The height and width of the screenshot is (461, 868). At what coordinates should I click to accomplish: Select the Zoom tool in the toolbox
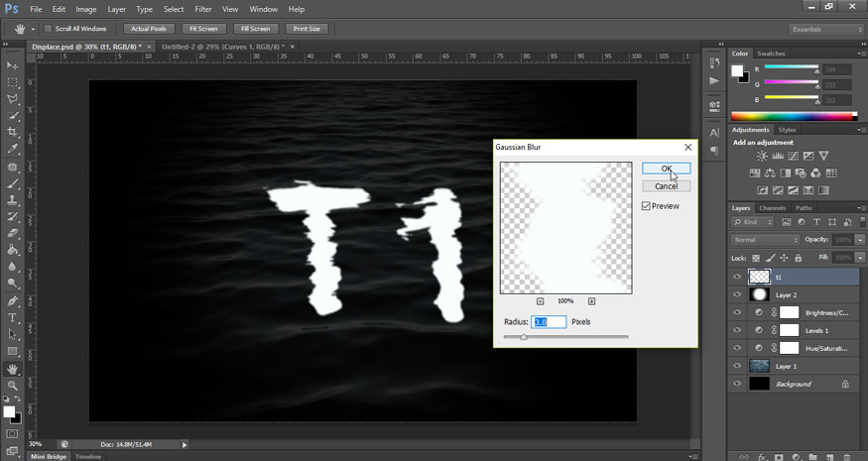(x=13, y=385)
